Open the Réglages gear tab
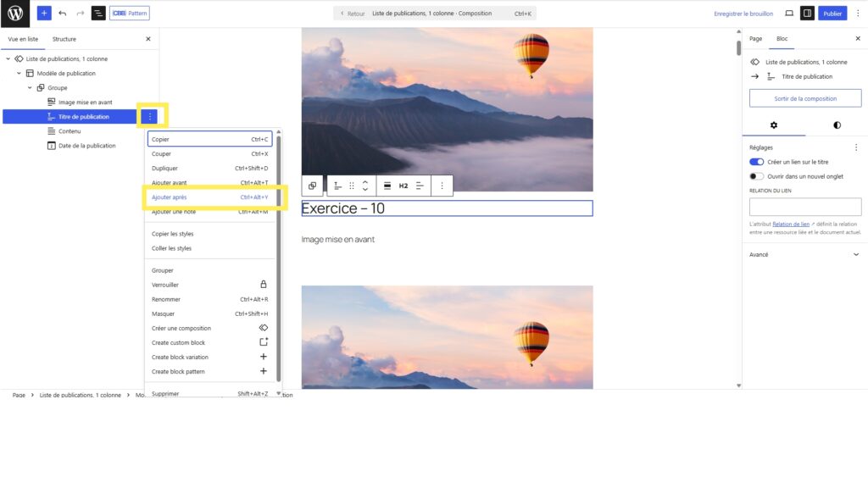 point(773,125)
